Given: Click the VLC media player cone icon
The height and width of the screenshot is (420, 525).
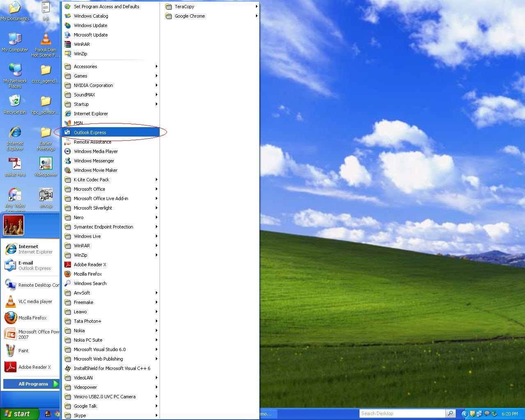Looking at the screenshot, I should coord(10,301).
